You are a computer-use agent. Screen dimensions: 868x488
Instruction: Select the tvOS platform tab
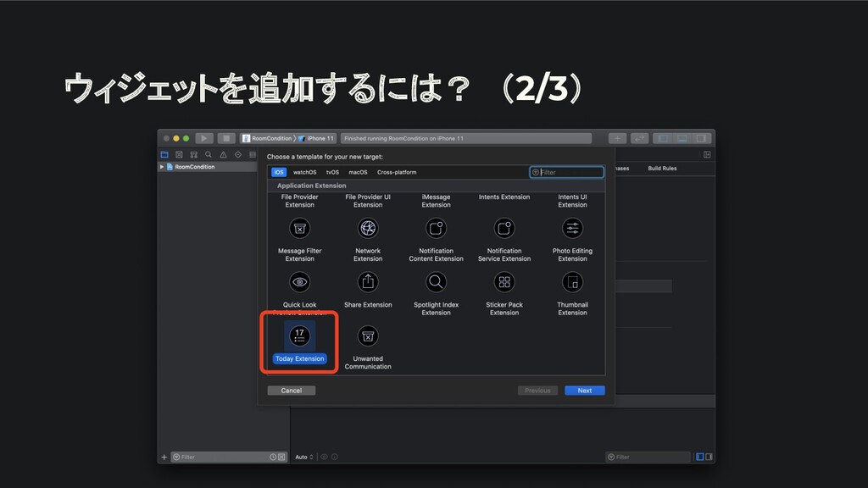[x=332, y=172]
